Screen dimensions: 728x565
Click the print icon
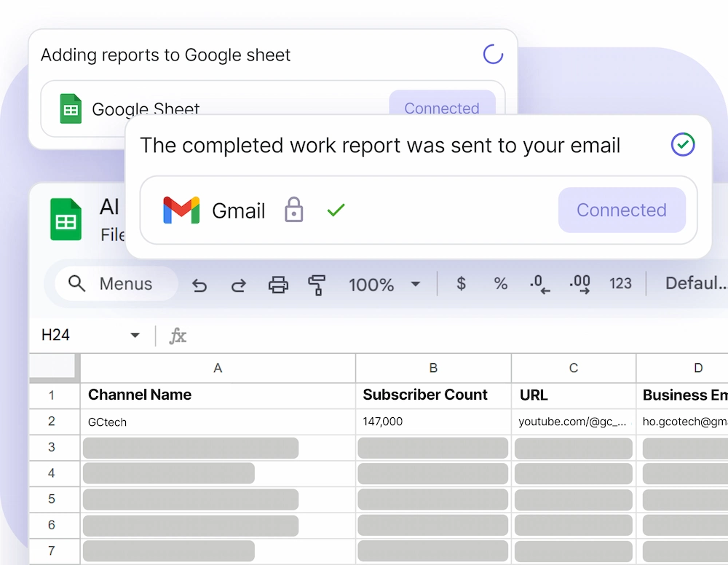click(x=278, y=285)
